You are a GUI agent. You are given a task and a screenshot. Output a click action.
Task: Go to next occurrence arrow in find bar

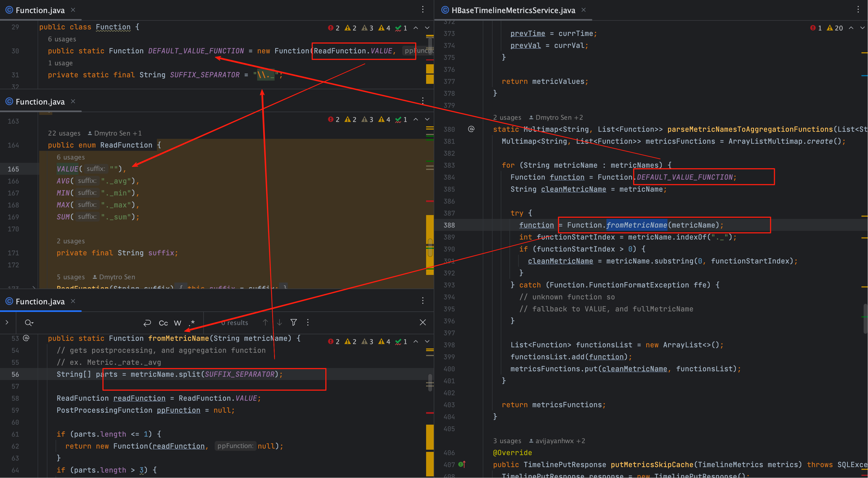point(279,323)
